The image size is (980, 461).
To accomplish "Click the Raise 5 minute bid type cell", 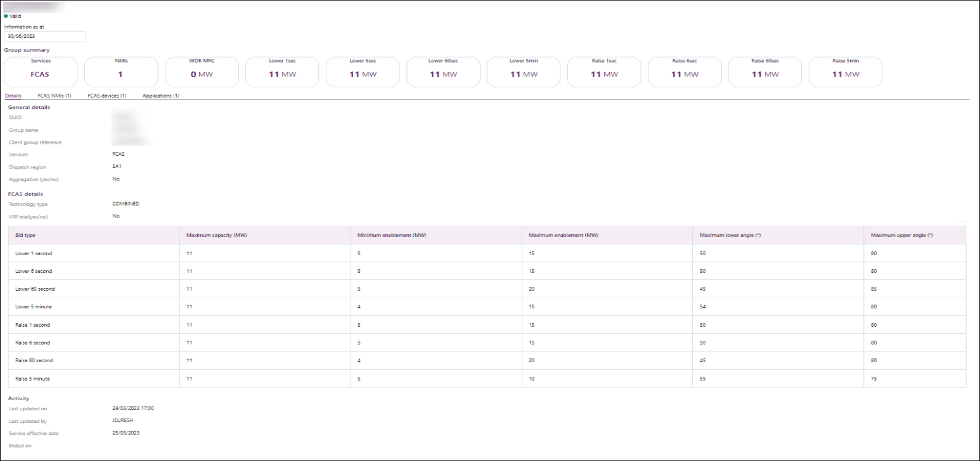I will (x=33, y=378).
